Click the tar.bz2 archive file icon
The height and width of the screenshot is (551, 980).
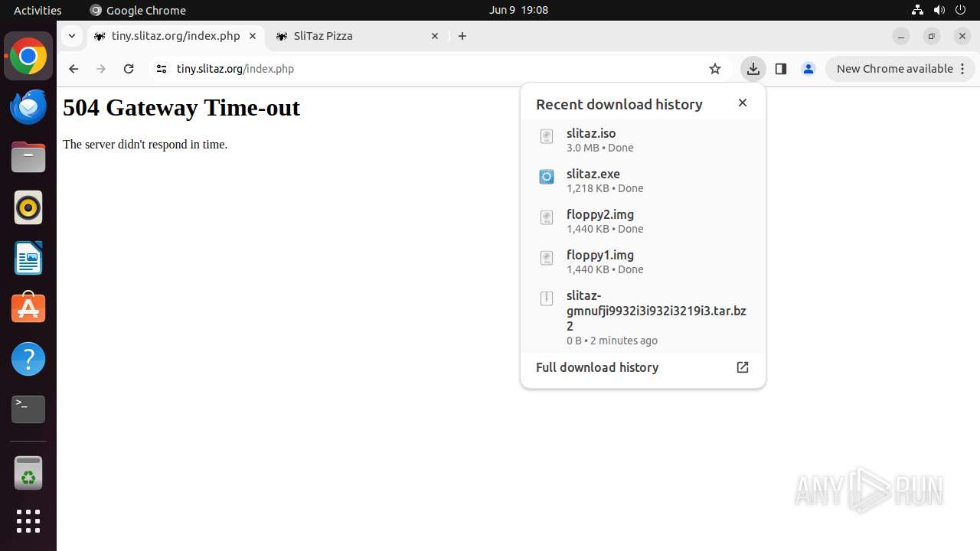(x=547, y=298)
